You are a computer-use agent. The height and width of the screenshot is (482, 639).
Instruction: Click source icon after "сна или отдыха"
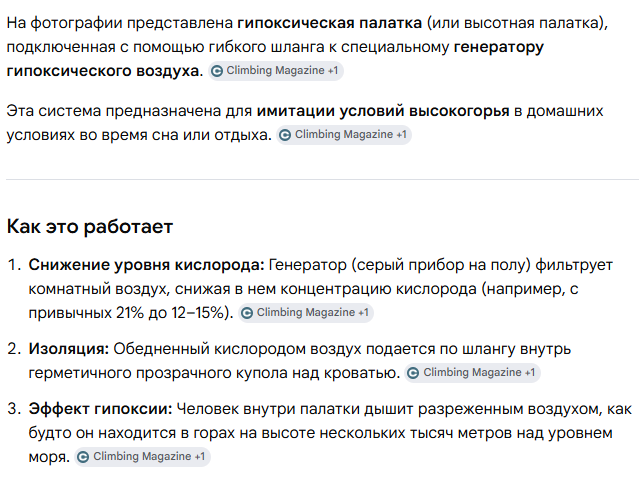tap(285, 135)
